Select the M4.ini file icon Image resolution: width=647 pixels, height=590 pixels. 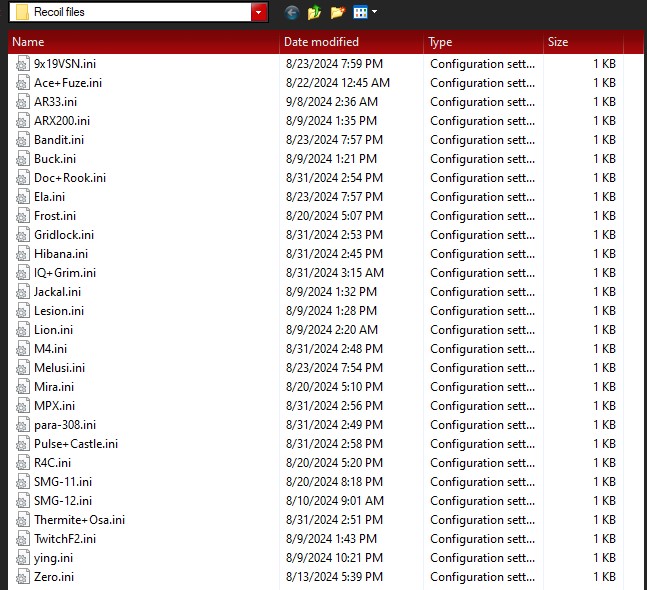pos(23,348)
